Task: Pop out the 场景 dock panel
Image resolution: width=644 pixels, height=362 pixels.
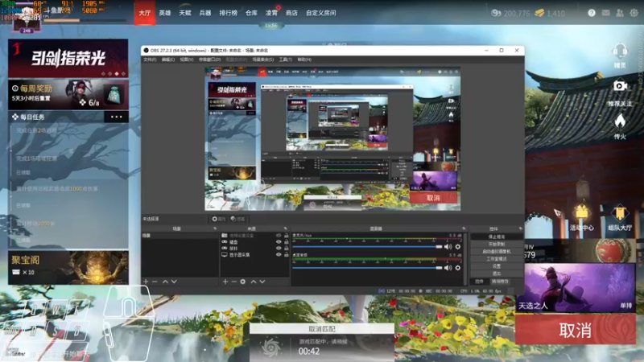Action: pyautogui.click(x=215, y=228)
